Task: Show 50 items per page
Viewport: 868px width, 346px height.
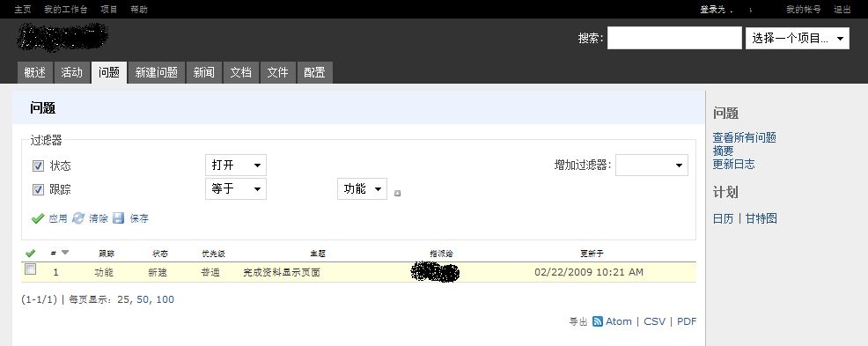Action: coord(143,299)
